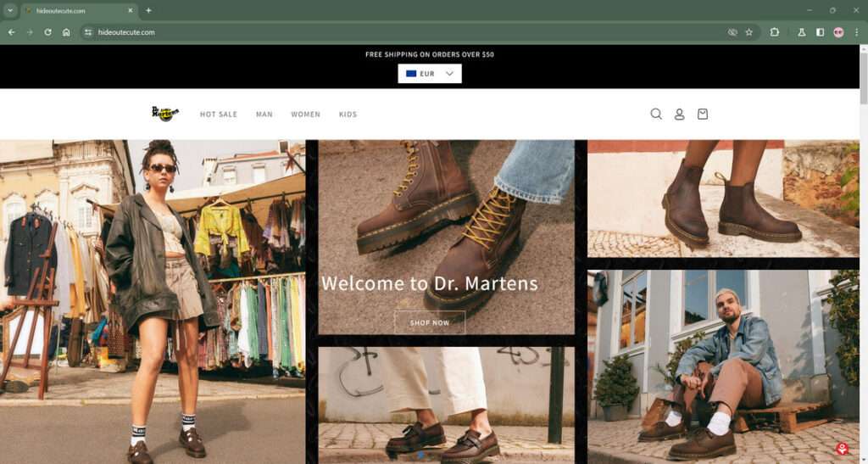This screenshot has height=464, width=868.
Task: Expand the EUR currency selector
Action: [430, 74]
